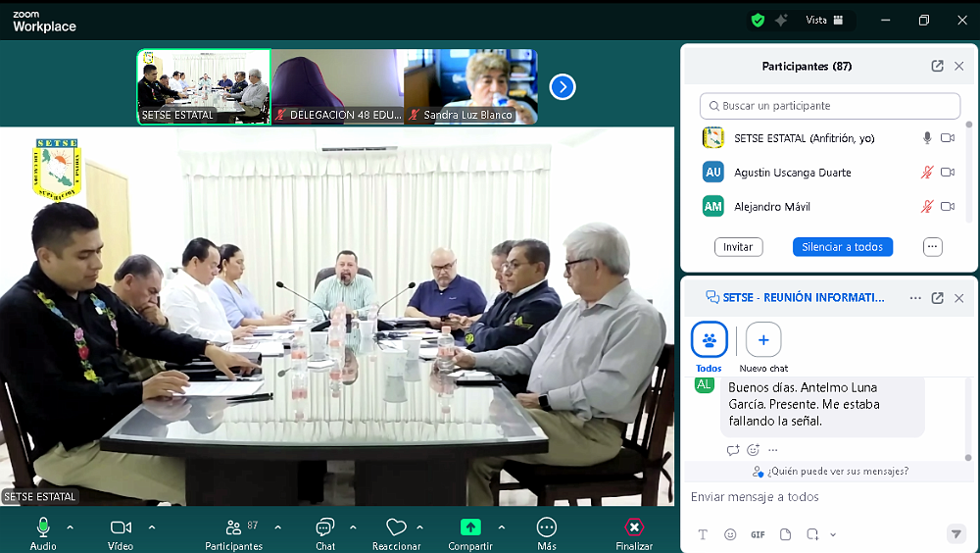Click the Nuevo chat plus tab
980x553 pixels.
[x=763, y=340]
